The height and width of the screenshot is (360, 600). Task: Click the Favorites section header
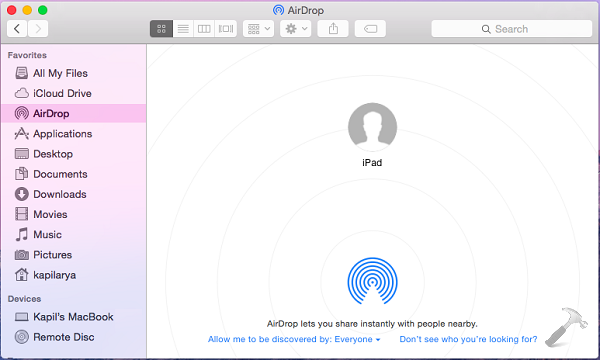pos(27,55)
